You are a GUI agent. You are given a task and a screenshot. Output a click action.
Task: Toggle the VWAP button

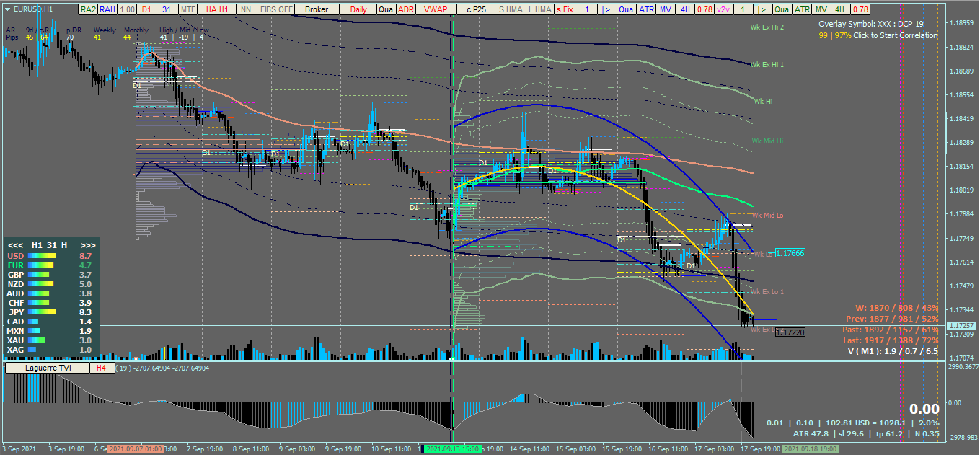pyautogui.click(x=436, y=9)
